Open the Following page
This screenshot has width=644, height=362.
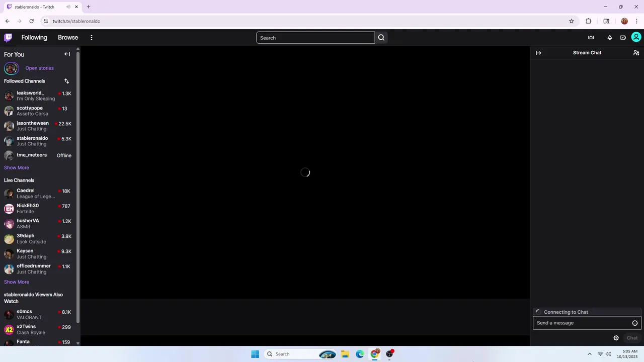click(x=34, y=38)
